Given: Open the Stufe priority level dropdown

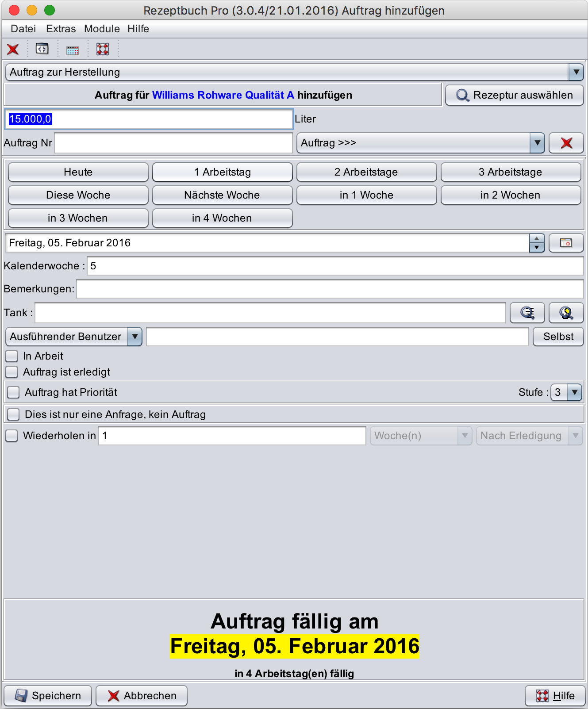Looking at the screenshot, I should click(x=574, y=392).
